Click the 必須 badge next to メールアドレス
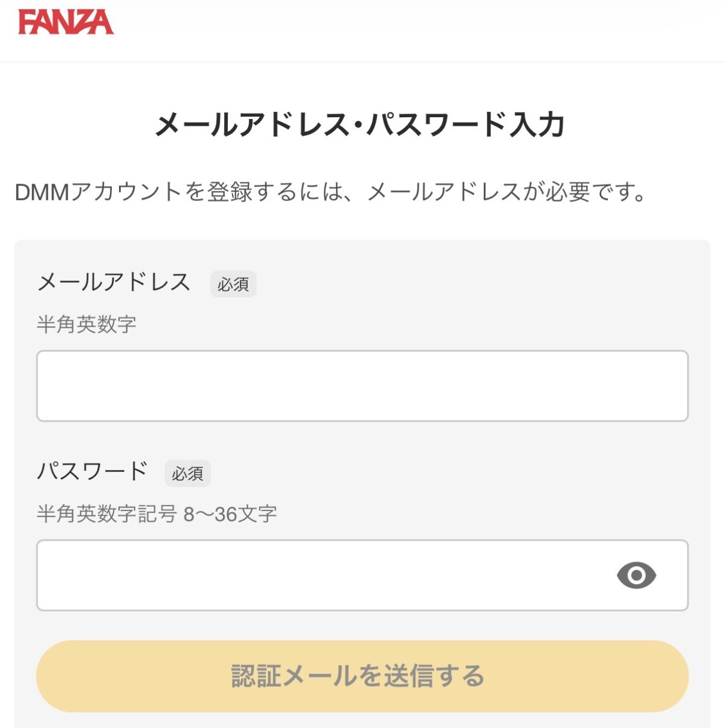The image size is (725, 728). pos(232,285)
